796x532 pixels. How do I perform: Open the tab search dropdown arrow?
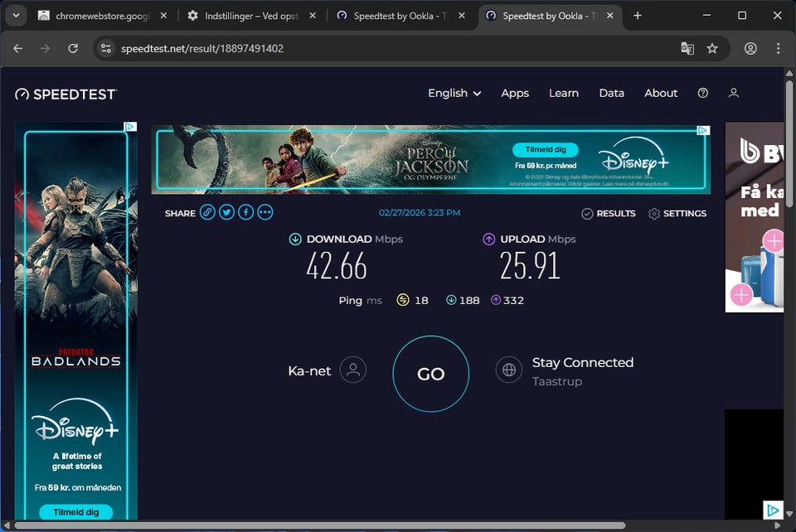coord(17,16)
